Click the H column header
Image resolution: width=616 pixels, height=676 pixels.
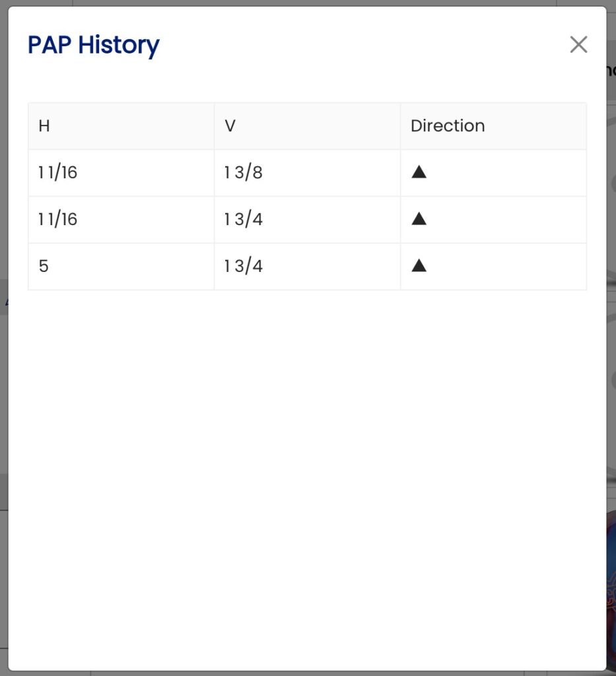[x=44, y=126]
